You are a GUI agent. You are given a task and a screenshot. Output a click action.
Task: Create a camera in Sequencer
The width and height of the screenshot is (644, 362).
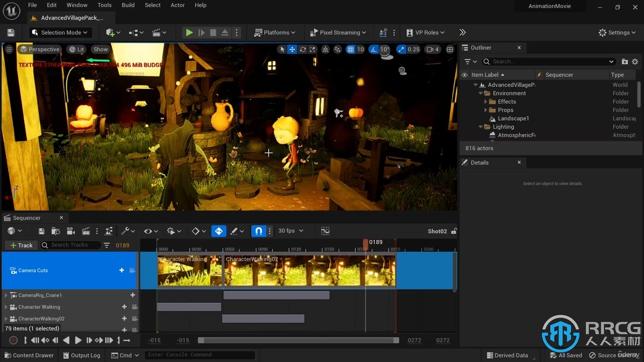[x=71, y=231]
